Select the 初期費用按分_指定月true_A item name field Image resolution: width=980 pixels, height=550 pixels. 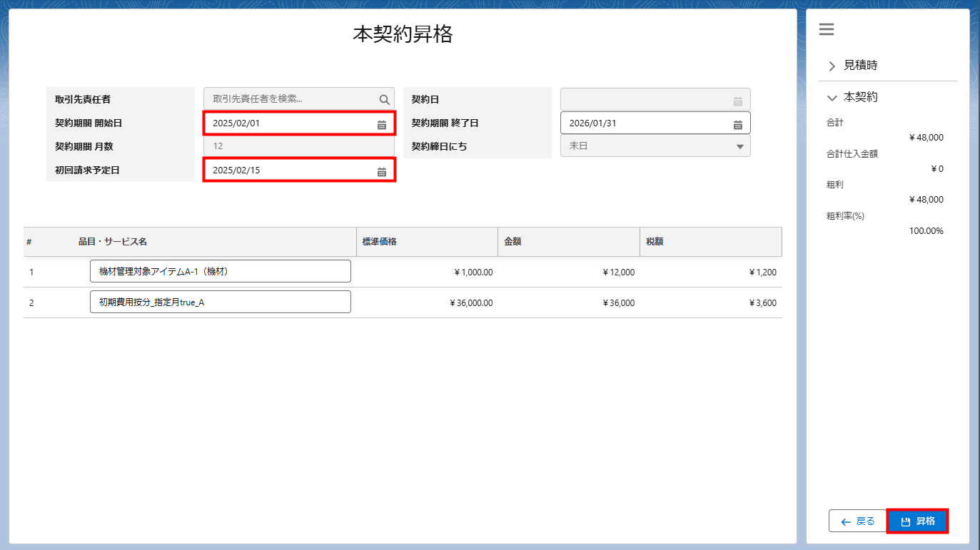pos(220,302)
